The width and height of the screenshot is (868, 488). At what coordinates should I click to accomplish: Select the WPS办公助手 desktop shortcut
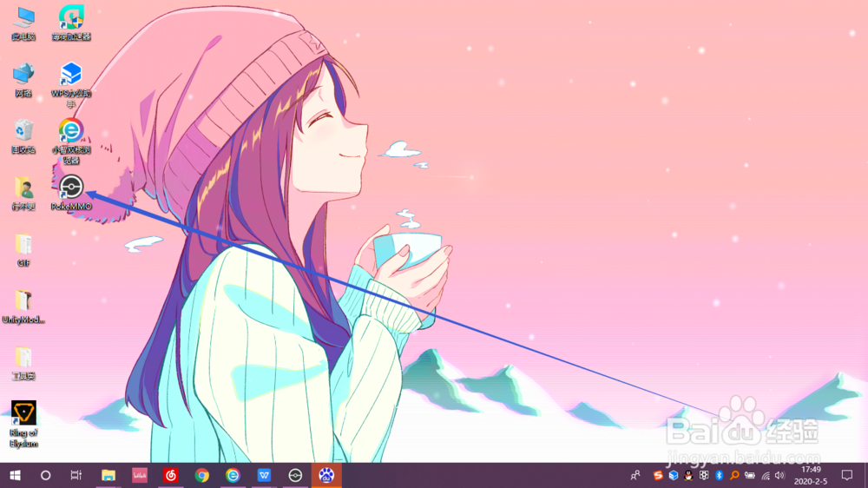tap(71, 85)
